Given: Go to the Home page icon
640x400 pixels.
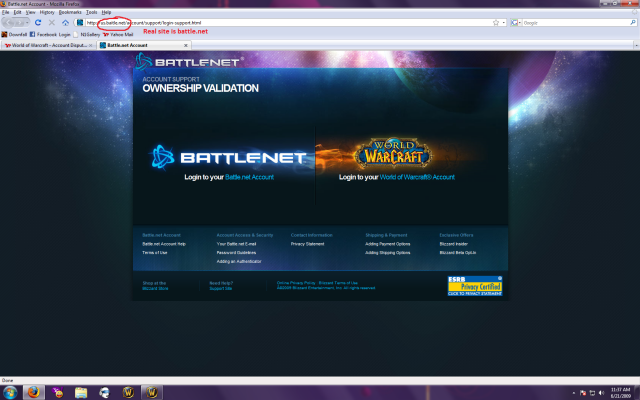Looking at the screenshot, I should pos(65,22).
